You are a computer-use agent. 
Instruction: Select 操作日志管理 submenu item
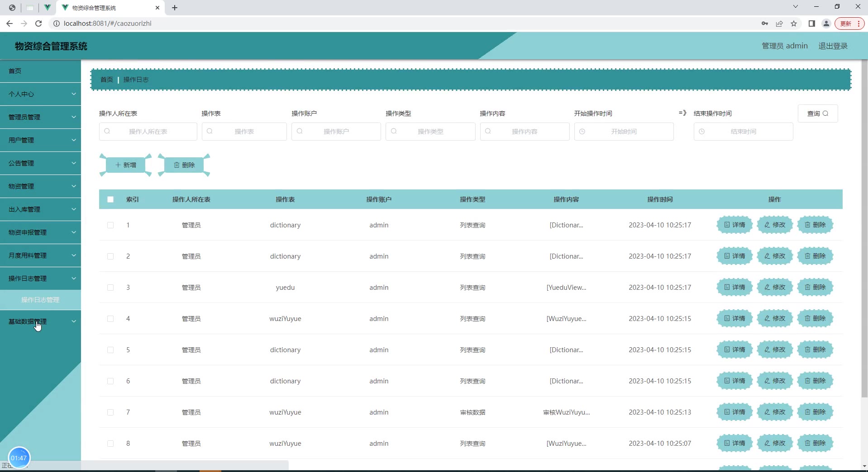(x=40, y=300)
